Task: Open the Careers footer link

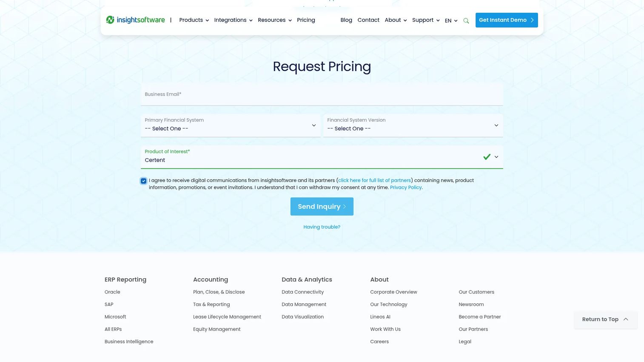Action: click(x=379, y=341)
